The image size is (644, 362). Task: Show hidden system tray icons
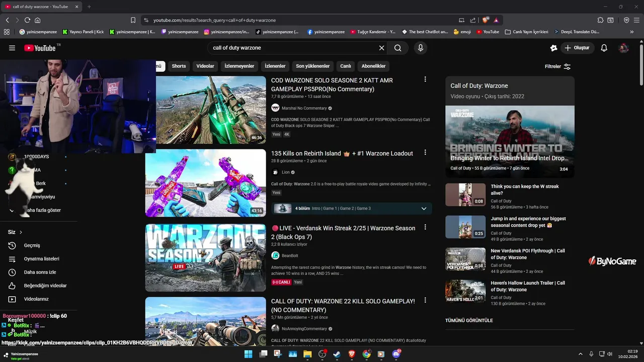tap(581, 354)
